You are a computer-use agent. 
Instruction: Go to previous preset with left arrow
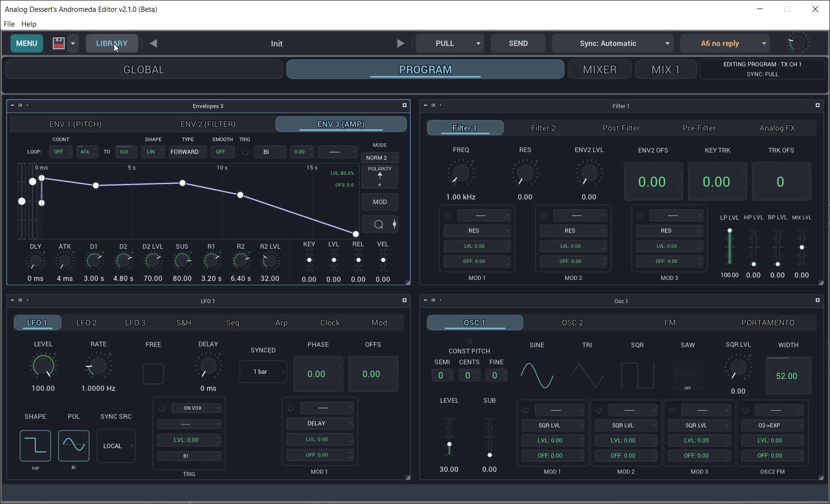153,43
